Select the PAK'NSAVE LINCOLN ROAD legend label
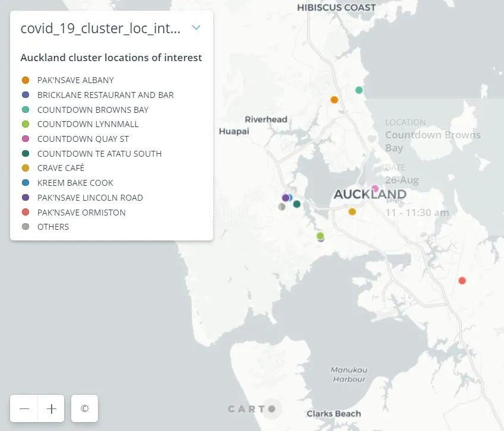Image resolution: width=504 pixels, height=431 pixels. pos(90,198)
